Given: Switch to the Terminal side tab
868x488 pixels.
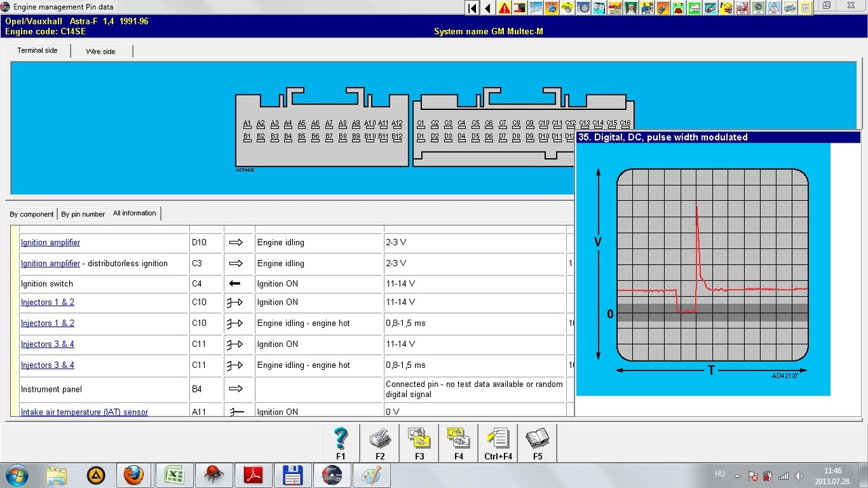Looking at the screenshot, I should tap(37, 50).
